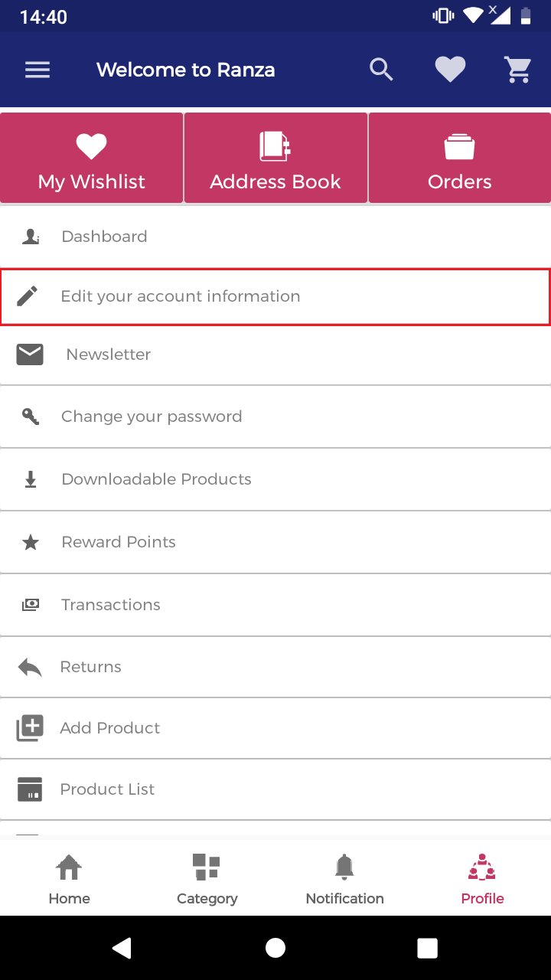
Task: Tap the search magnifier icon
Action: click(381, 70)
